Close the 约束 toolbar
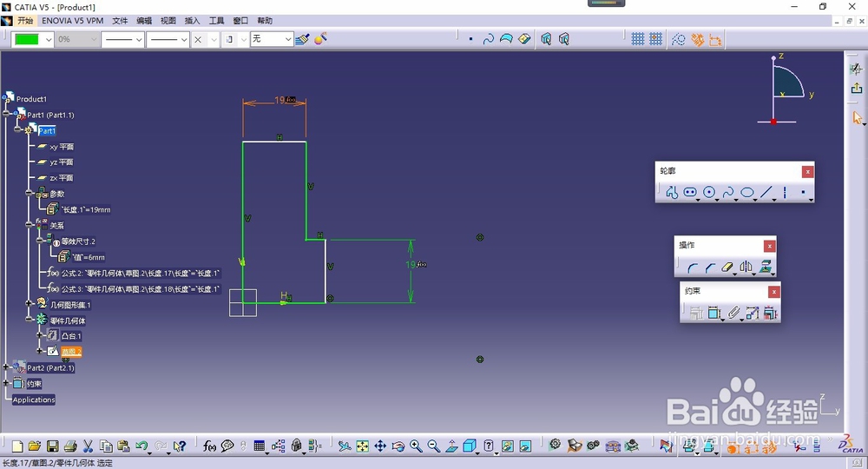 pos(774,292)
